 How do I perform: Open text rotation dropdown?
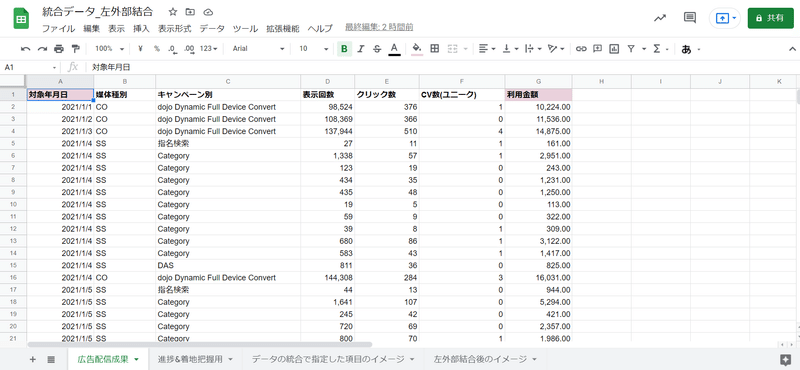[x=556, y=49]
